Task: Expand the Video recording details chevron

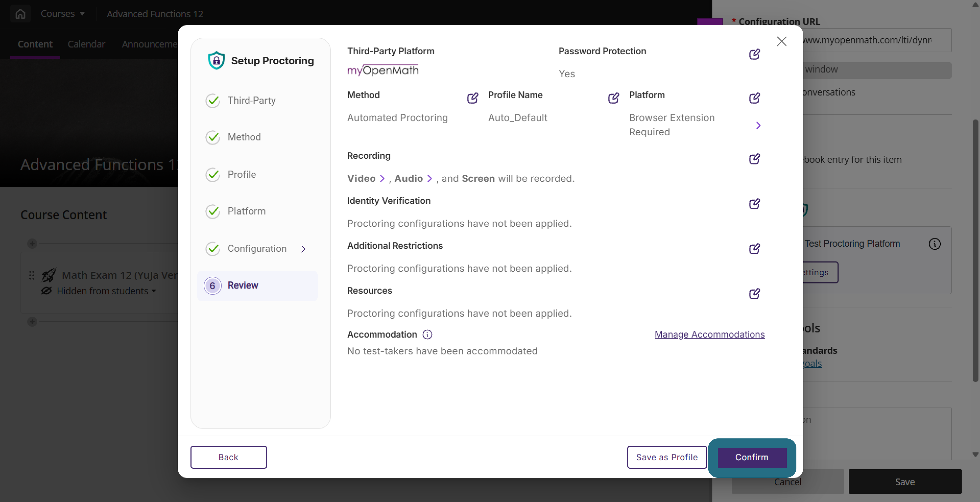Action: click(382, 178)
